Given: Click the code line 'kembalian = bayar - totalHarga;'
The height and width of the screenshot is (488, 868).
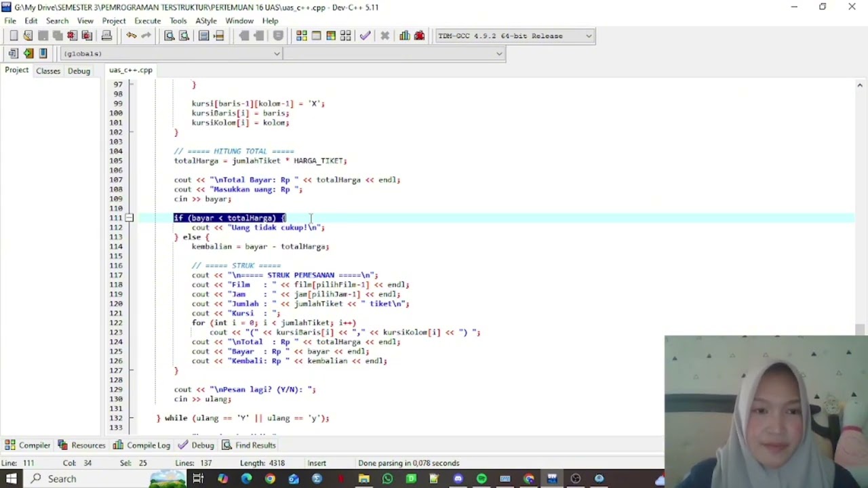Looking at the screenshot, I should pos(260,247).
